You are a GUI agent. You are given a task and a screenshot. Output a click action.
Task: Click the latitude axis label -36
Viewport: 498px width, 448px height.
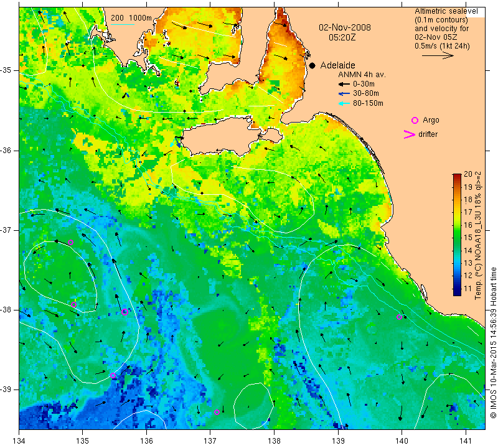(x=6, y=150)
